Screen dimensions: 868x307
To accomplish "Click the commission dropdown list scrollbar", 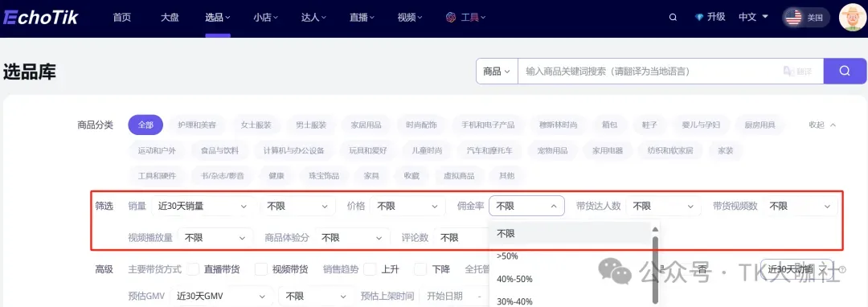I will pyautogui.click(x=656, y=269).
